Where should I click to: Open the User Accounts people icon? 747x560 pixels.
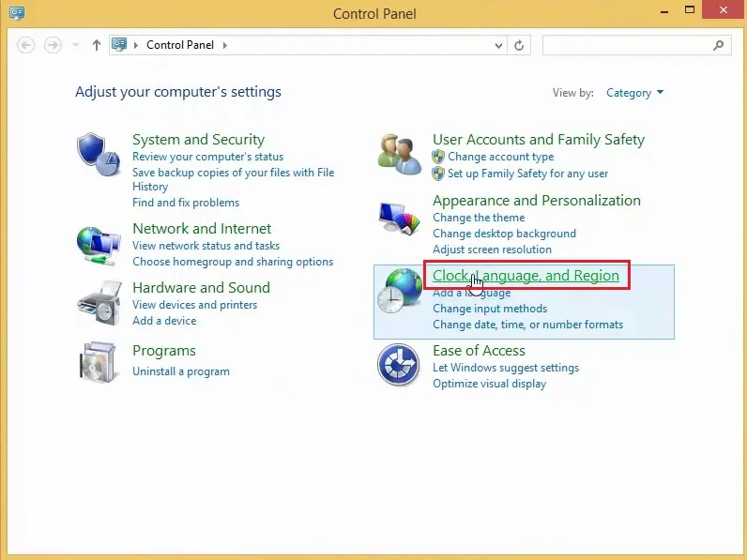[399, 154]
